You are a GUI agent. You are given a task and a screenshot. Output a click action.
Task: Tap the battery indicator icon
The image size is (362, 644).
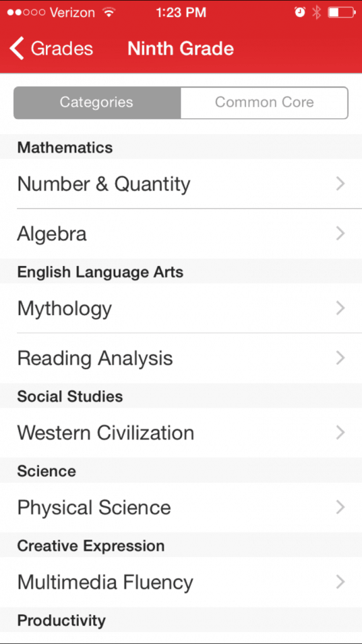coord(342,13)
